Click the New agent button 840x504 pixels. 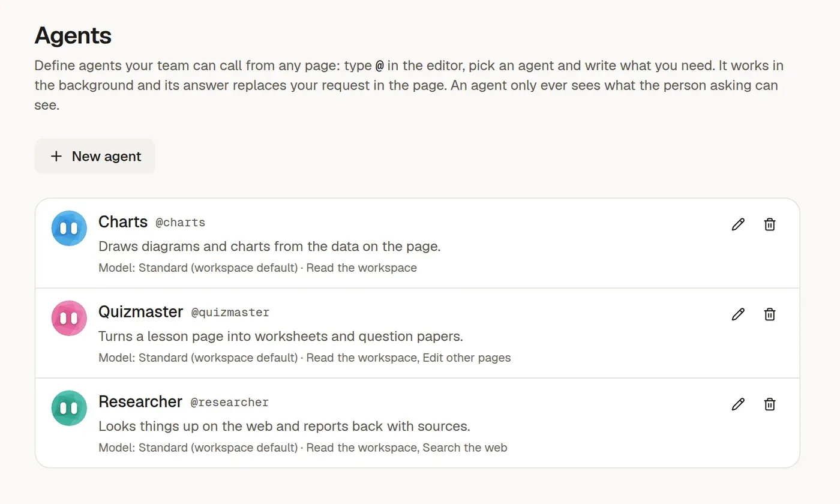pyautogui.click(x=95, y=156)
